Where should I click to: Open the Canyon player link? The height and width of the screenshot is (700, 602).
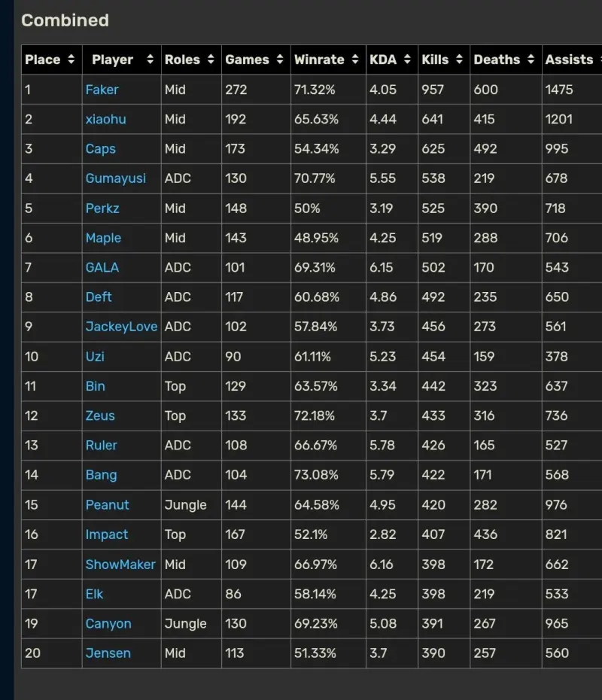pyautogui.click(x=108, y=623)
